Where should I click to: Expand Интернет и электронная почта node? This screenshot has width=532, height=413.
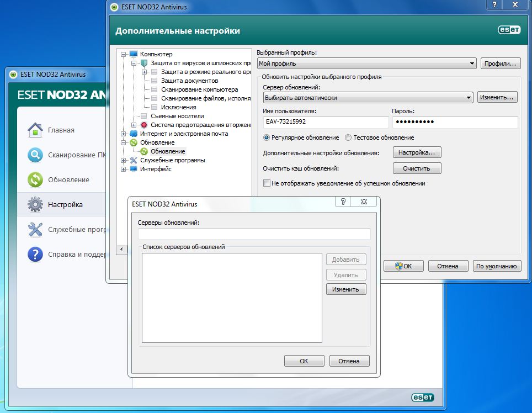coord(123,134)
